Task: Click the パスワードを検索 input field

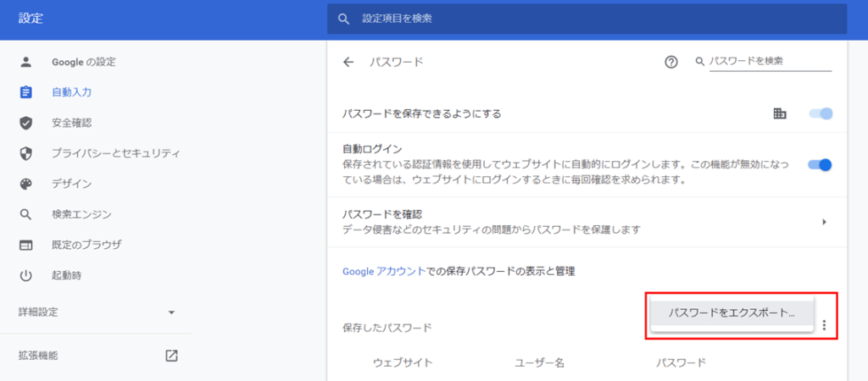Action: (x=771, y=62)
